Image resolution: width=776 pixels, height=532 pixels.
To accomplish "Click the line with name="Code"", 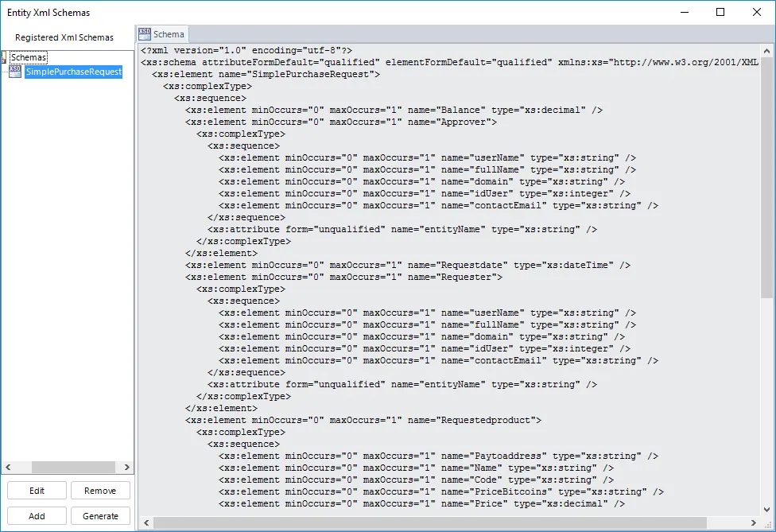I will 416,480.
